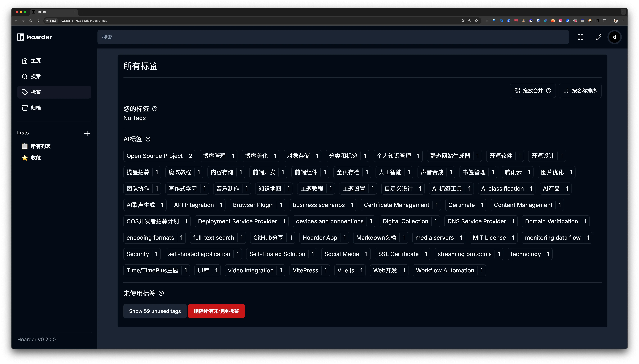Open the 搜索 sidebar item
Screen dimensions: 639x364
pyautogui.click(x=36, y=77)
